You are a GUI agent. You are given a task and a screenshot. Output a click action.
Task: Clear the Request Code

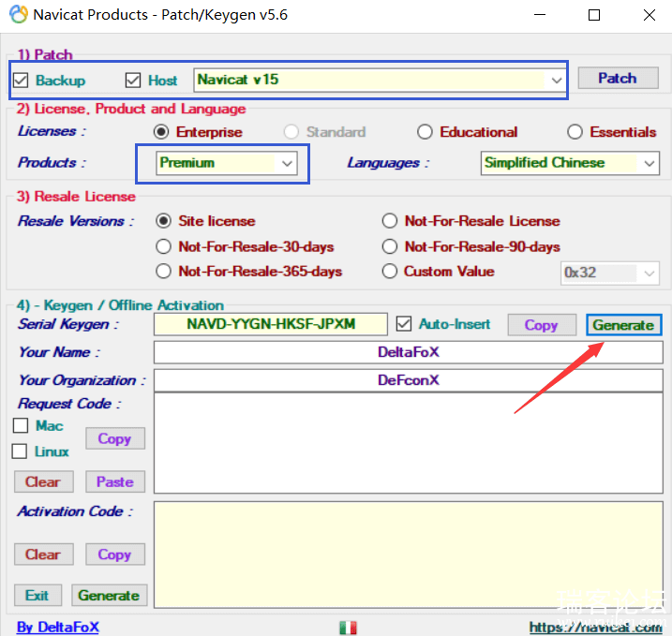point(44,481)
